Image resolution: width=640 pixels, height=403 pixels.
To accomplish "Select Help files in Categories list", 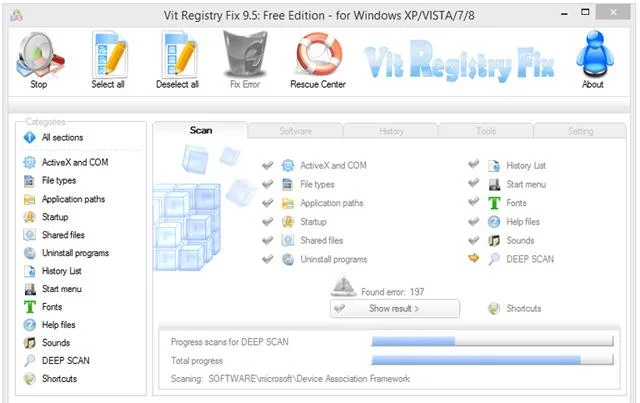I will click(49, 325).
